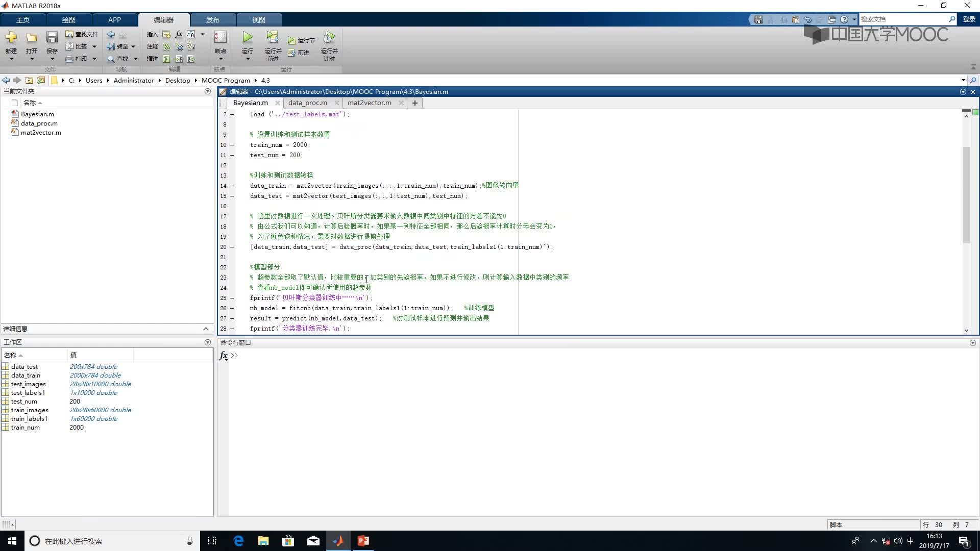Image resolution: width=980 pixels, height=551 pixels.
Task: Click the 搜索文档 search documentation field
Action: tap(903, 19)
